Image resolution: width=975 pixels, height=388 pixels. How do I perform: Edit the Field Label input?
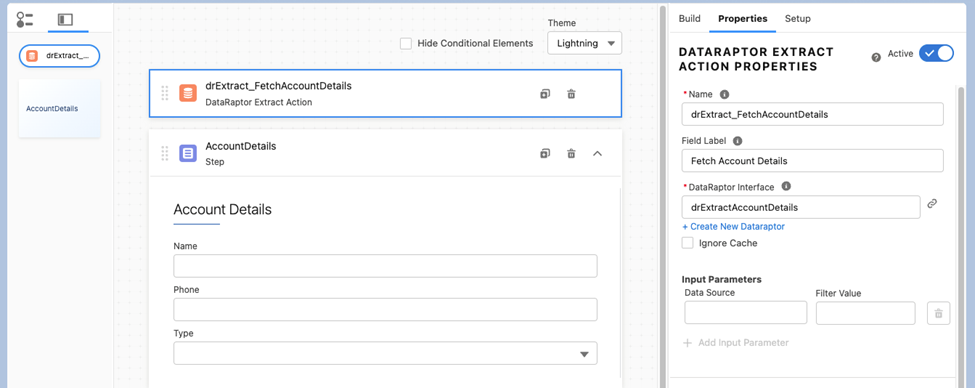point(812,160)
